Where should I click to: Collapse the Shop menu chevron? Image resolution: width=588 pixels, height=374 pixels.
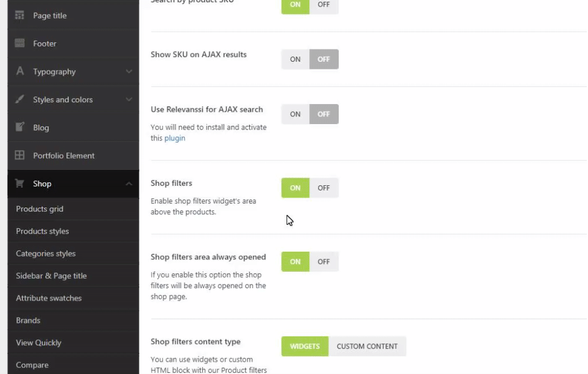coord(129,184)
